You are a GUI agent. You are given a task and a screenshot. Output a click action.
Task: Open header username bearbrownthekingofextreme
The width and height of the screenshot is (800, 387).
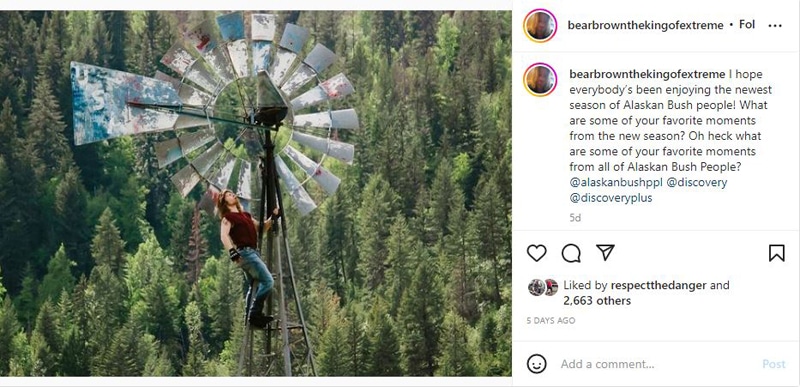pos(645,25)
